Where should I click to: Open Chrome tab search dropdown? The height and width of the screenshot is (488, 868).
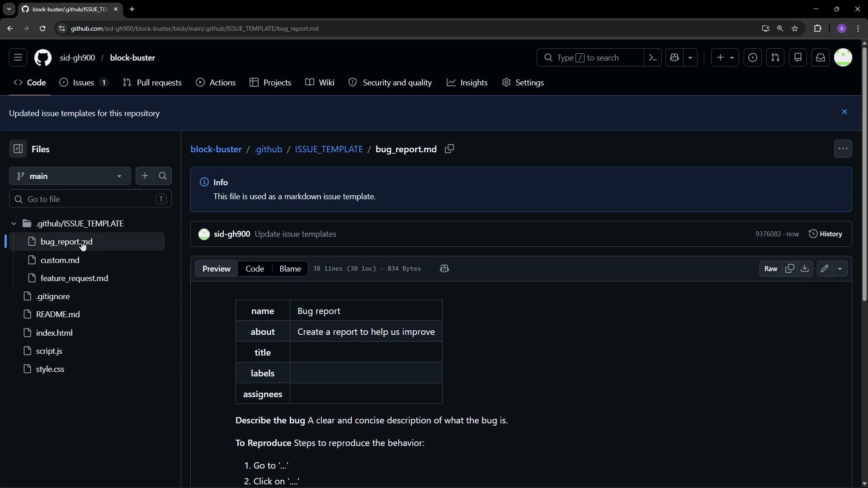point(9,9)
